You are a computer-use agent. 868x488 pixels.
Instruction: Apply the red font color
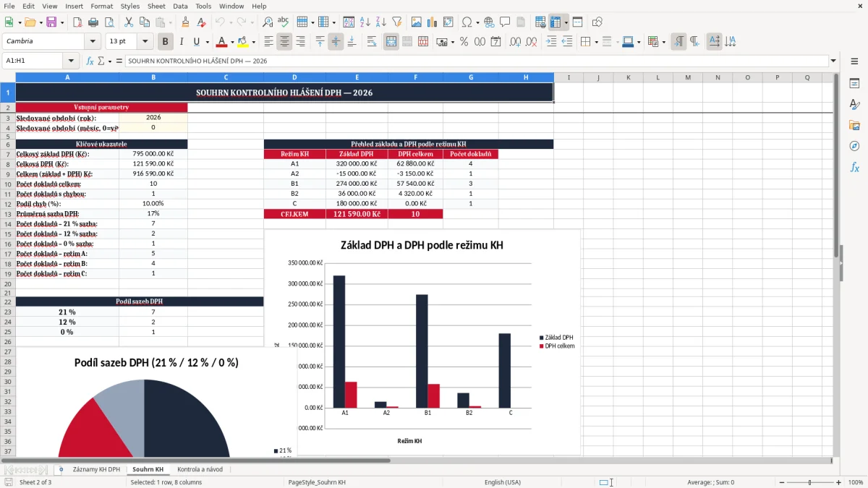point(222,42)
